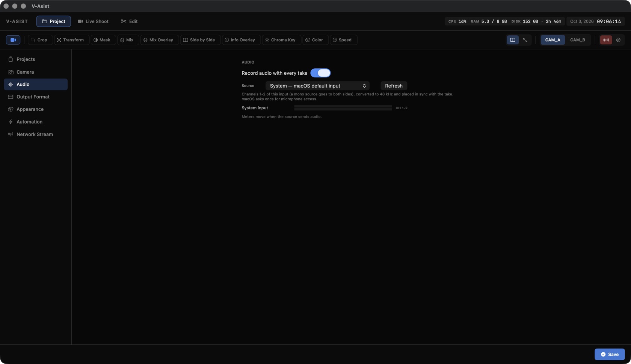Click the DISK 152 GB status readout
This screenshot has width=631, height=364.
click(x=525, y=21)
